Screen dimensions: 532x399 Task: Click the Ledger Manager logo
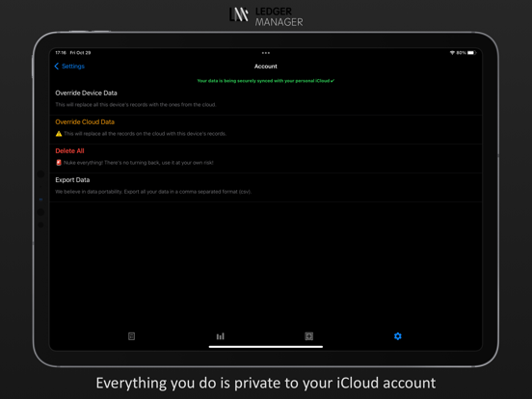(266, 16)
